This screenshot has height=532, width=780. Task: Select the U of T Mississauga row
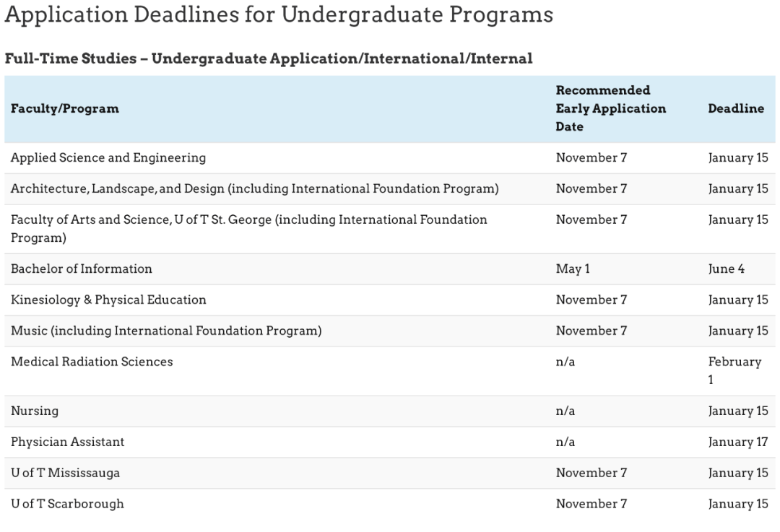(x=66, y=474)
